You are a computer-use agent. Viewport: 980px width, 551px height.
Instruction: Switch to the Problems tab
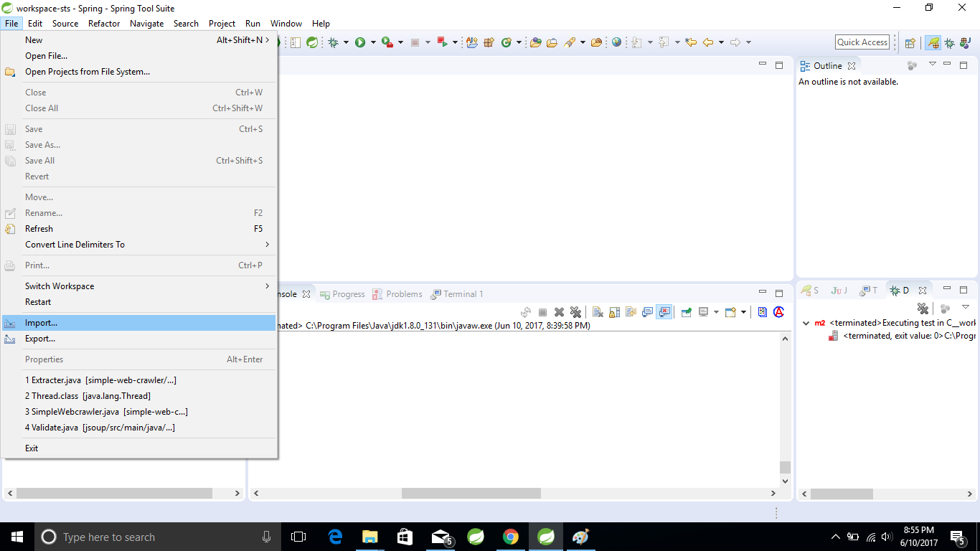point(402,294)
